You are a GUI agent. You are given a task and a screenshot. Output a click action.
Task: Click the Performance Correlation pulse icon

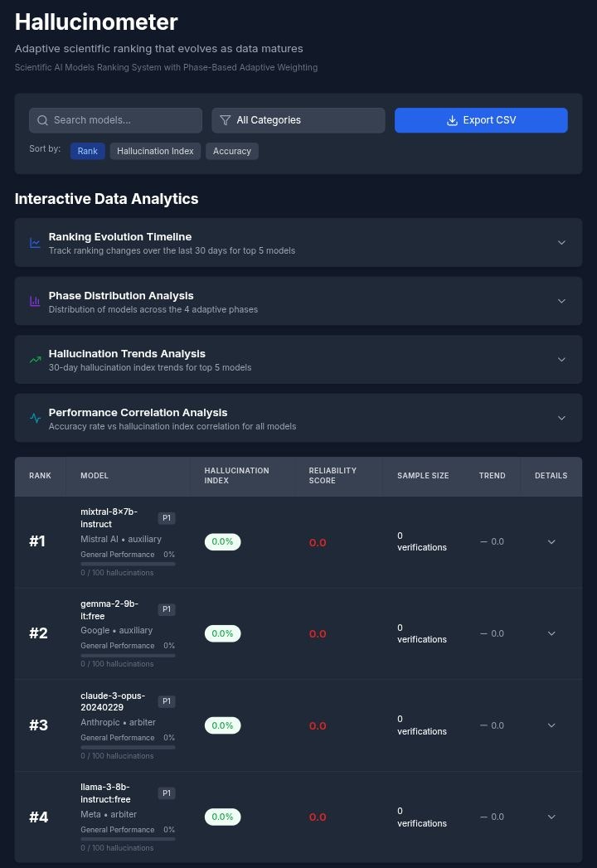[x=35, y=419]
